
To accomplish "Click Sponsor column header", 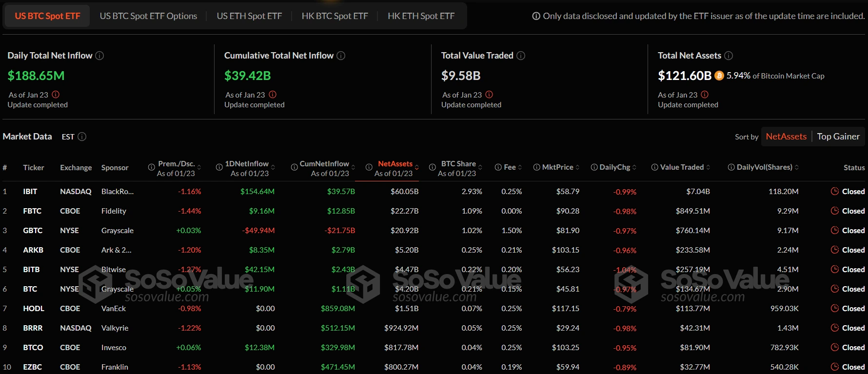I will click(x=115, y=168).
